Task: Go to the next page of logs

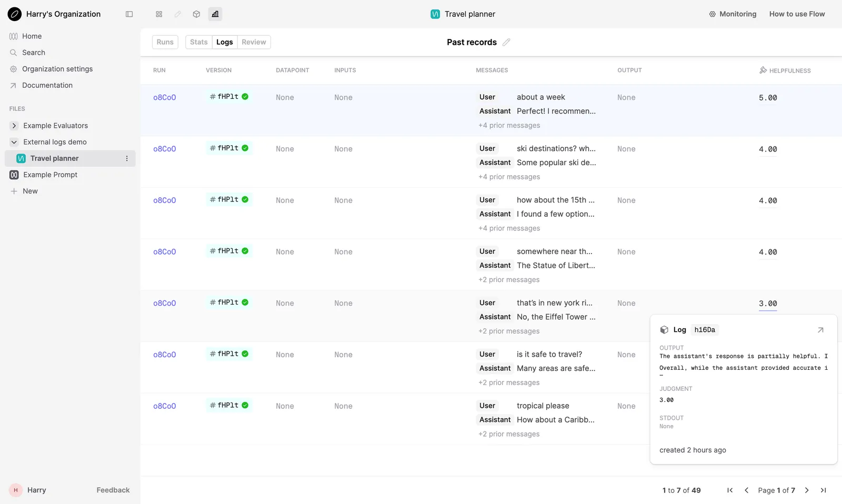Action: [x=807, y=490]
